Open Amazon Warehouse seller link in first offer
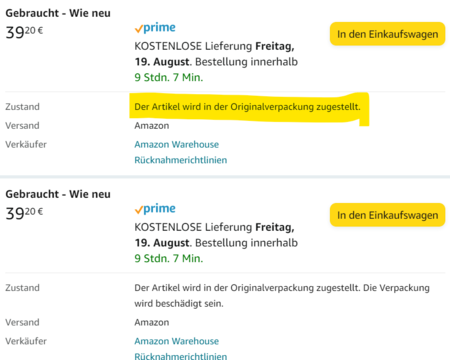 (x=177, y=144)
